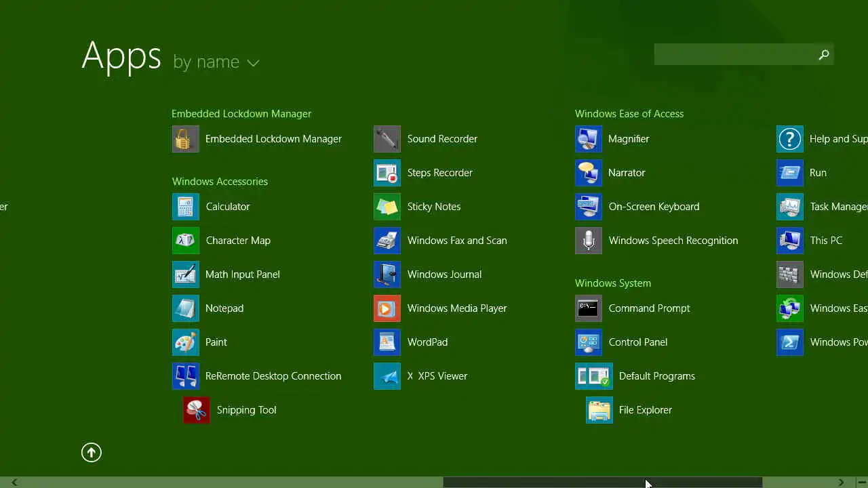Launch the WordPad icon
This screenshot has width=868, height=488.
[x=387, y=342]
